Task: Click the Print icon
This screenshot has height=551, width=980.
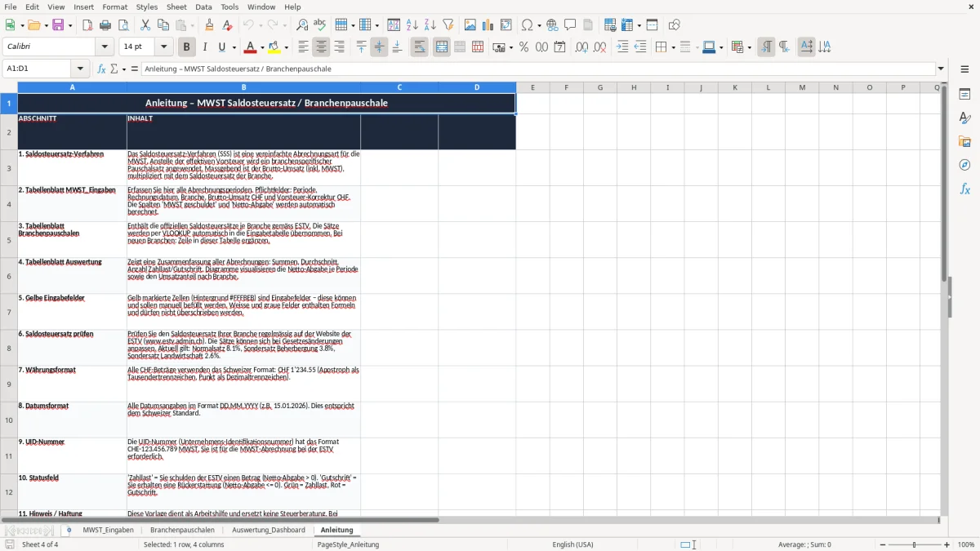Action: tap(105, 25)
